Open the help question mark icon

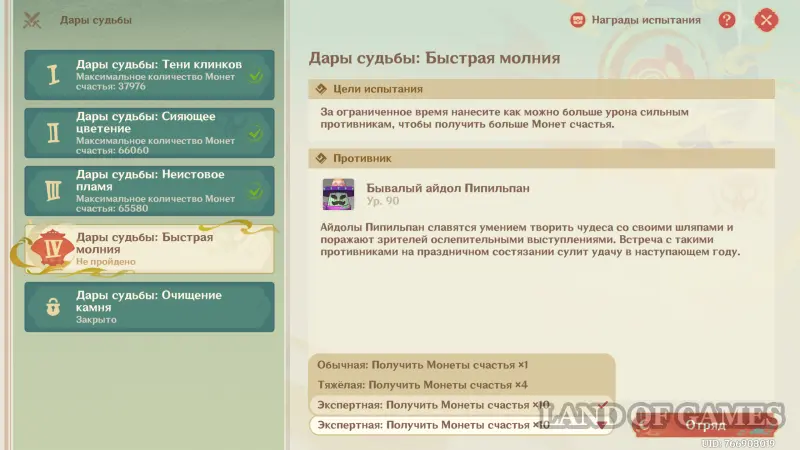coord(727,20)
